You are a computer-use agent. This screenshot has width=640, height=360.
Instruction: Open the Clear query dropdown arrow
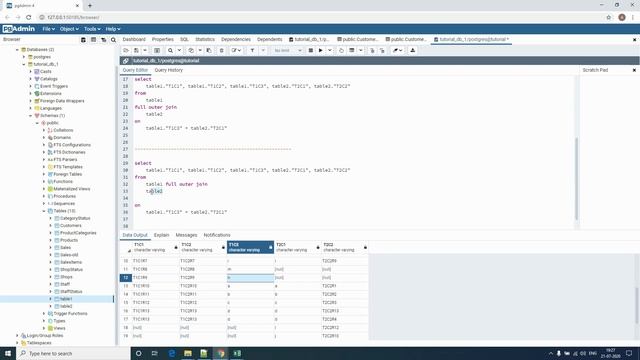point(401,50)
